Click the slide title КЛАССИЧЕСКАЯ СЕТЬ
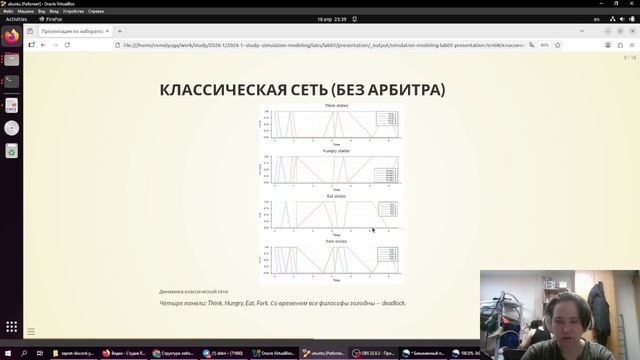 click(302, 90)
